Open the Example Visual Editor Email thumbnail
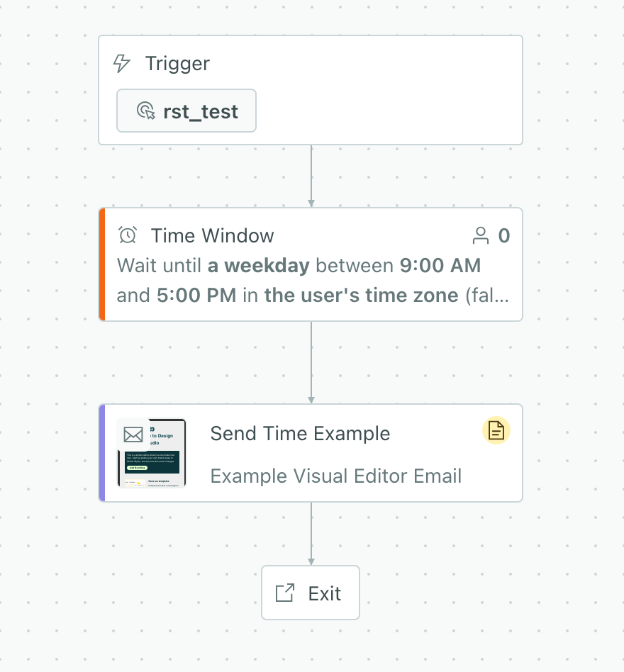 coord(152,453)
